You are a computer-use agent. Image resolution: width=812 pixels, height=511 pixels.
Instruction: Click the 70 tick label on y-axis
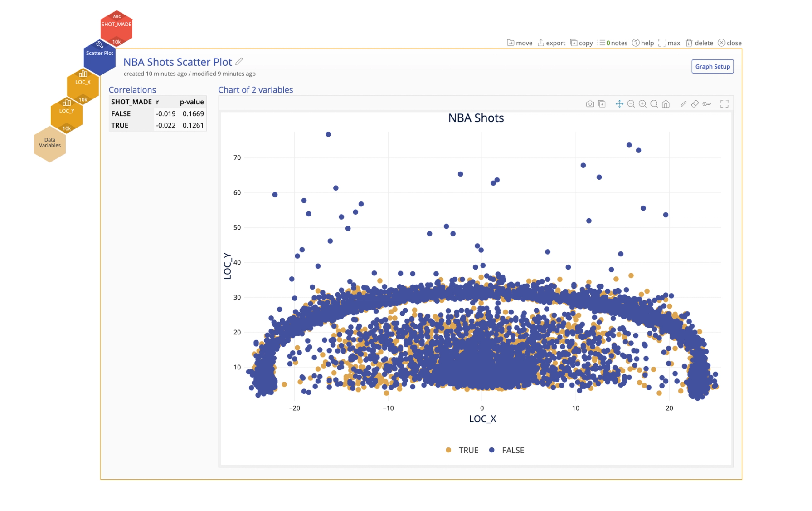pyautogui.click(x=237, y=158)
